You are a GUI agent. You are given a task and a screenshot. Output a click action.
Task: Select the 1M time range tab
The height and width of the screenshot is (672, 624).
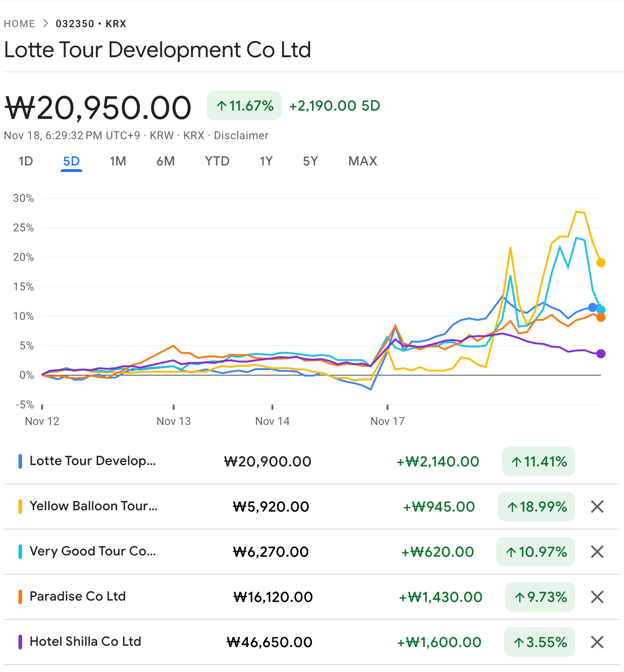point(118,161)
